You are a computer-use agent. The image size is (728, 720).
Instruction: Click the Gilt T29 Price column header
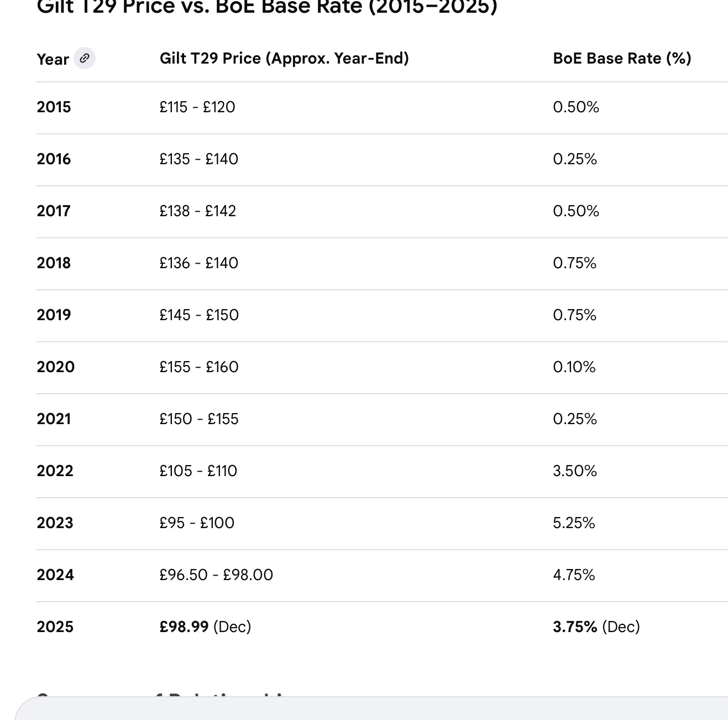pyautogui.click(x=284, y=59)
